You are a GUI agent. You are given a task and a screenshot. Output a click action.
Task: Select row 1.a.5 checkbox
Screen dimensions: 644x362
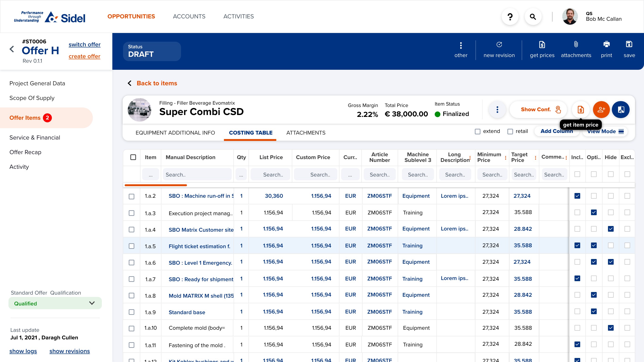(x=131, y=246)
